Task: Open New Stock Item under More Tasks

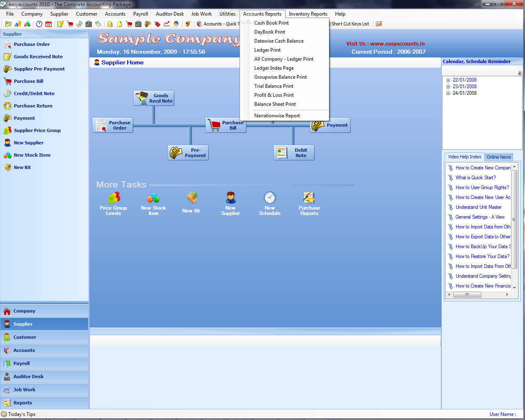Action: coord(153,204)
